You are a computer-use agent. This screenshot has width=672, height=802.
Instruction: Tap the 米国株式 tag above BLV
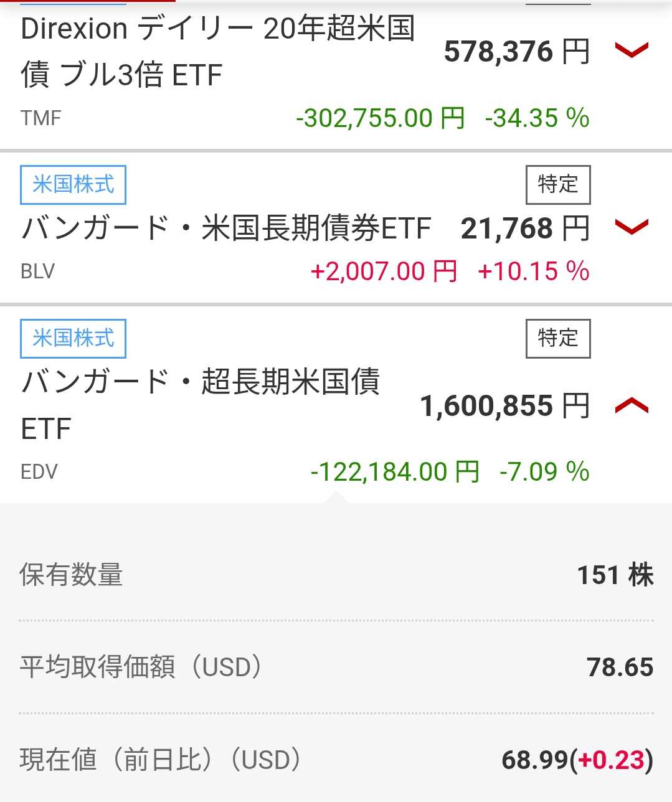pyautogui.click(x=73, y=185)
